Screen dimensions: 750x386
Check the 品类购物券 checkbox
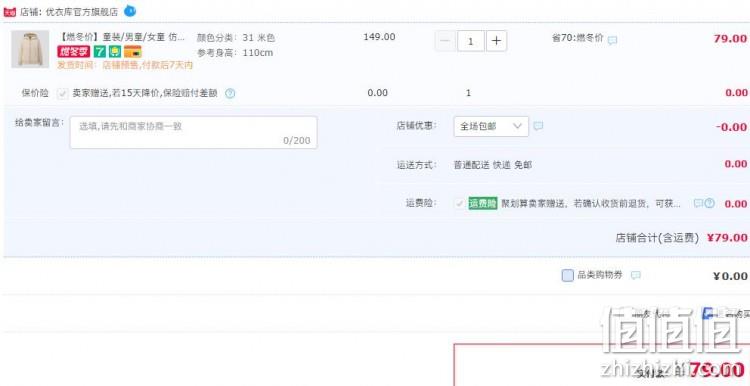pos(567,276)
